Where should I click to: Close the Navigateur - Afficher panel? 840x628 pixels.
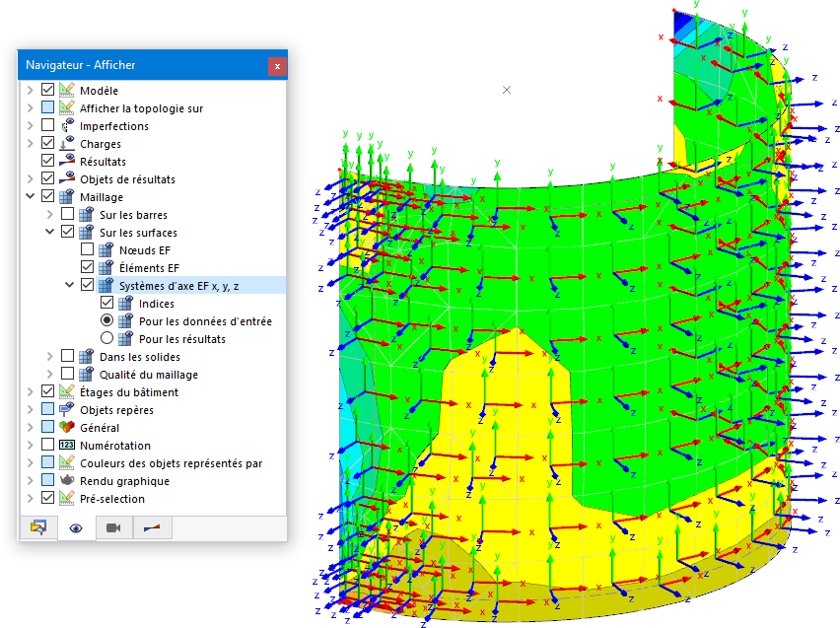tap(277, 65)
